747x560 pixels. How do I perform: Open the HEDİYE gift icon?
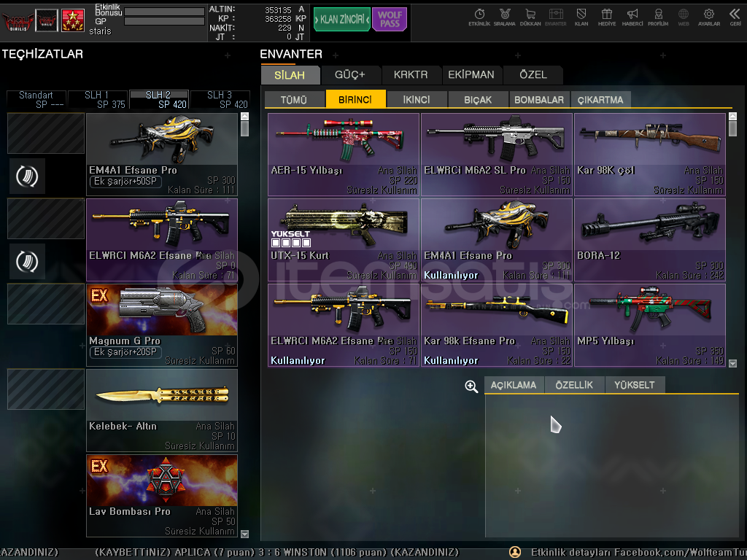point(607,17)
